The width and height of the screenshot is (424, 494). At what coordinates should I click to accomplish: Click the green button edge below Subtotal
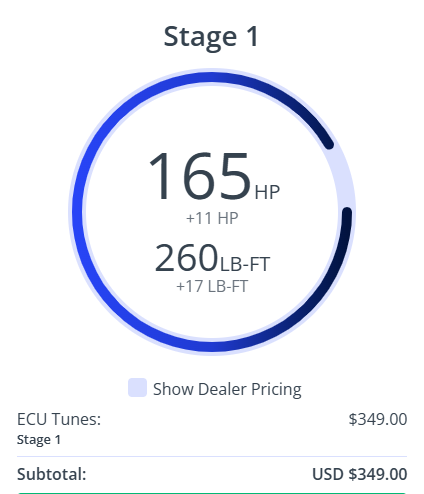point(212,493)
